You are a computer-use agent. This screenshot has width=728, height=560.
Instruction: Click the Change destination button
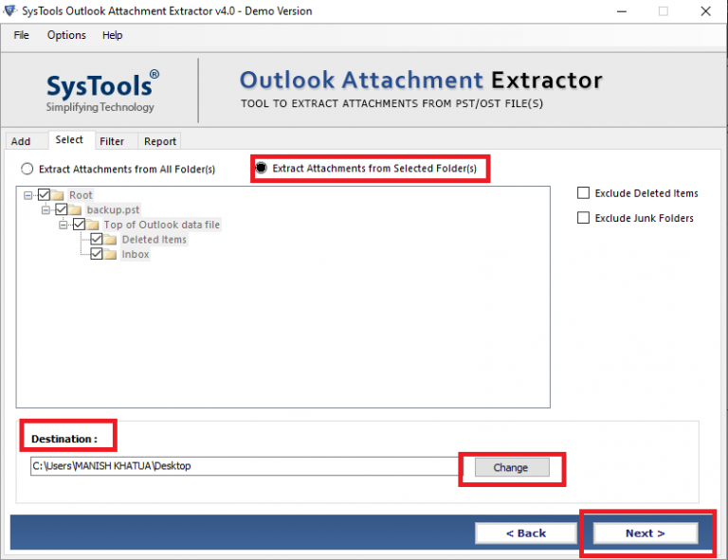coord(510,468)
